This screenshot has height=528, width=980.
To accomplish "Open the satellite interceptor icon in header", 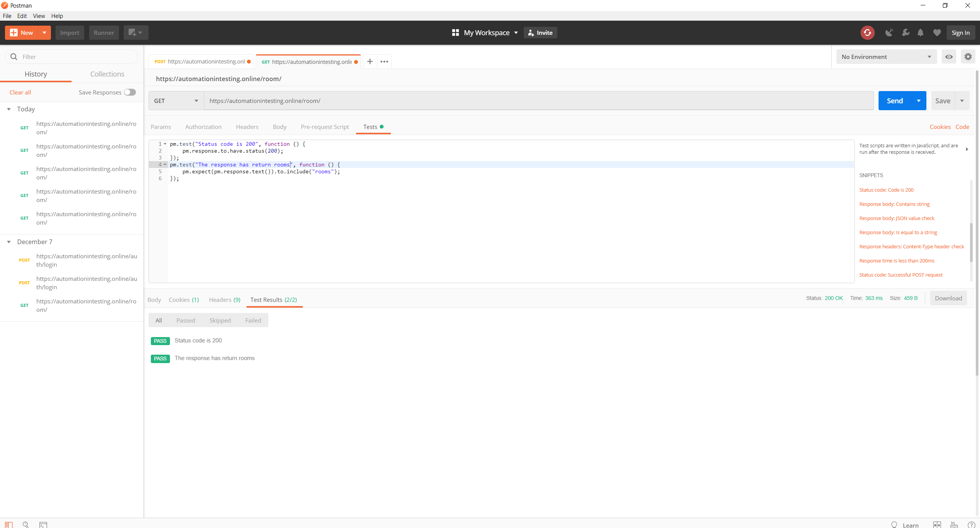I will (x=889, y=33).
